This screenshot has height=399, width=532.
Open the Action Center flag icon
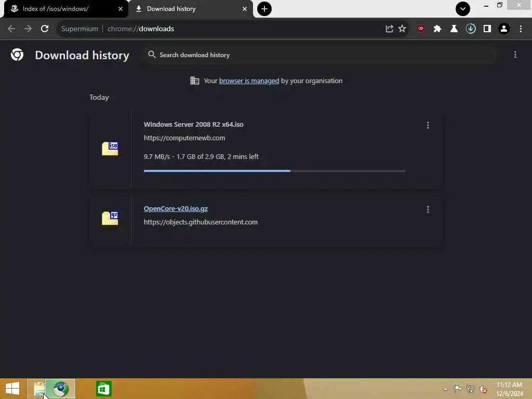tap(458, 389)
